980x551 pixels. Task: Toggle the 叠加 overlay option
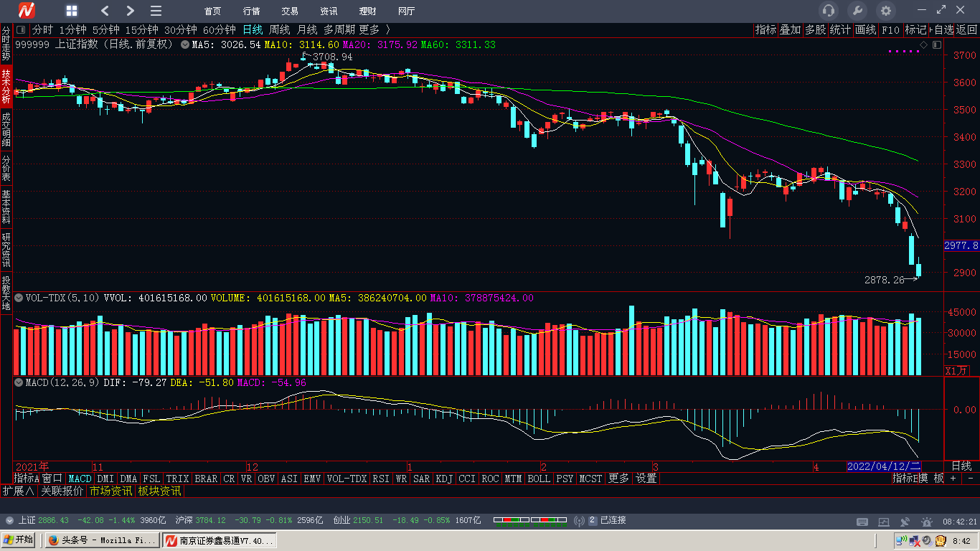click(x=790, y=29)
